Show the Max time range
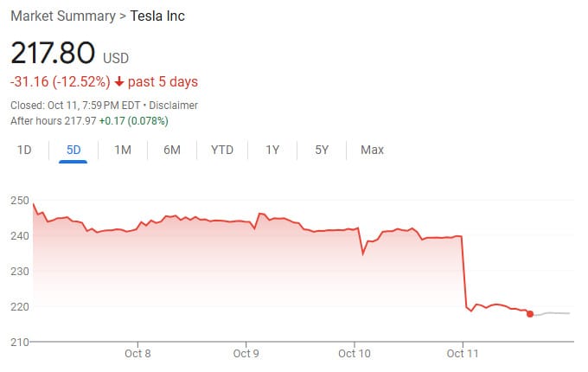 click(372, 150)
